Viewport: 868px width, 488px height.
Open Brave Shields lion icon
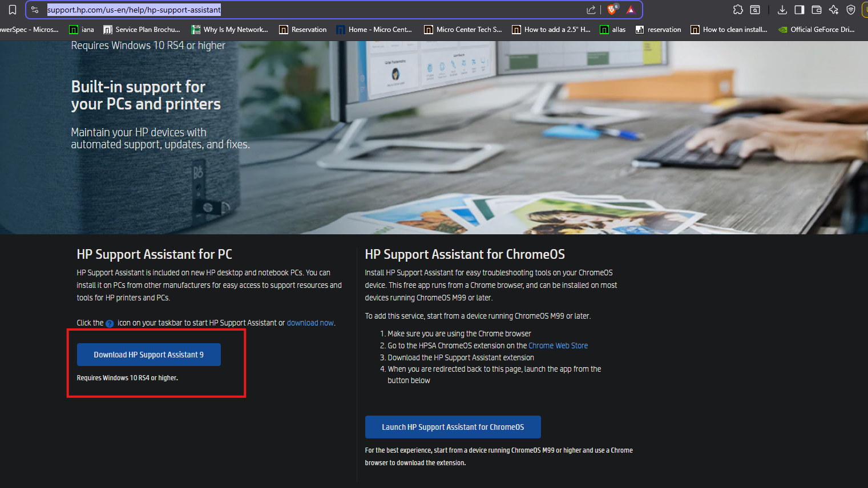point(612,10)
